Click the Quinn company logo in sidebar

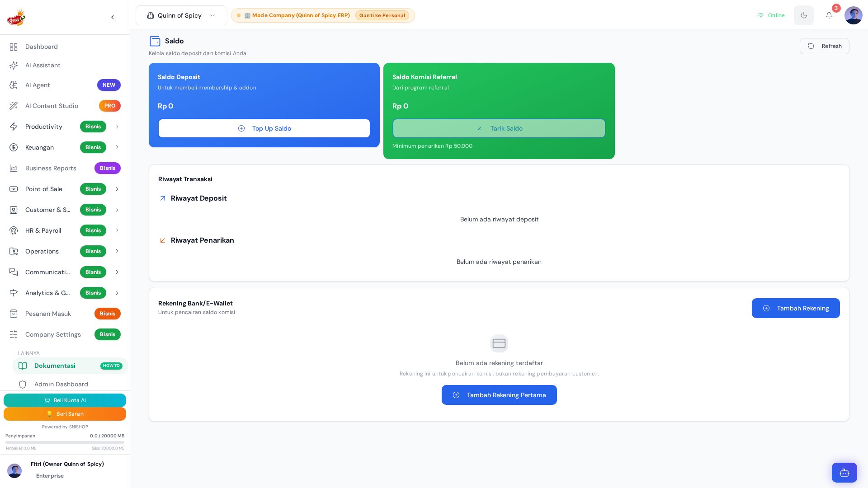tap(16, 17)
